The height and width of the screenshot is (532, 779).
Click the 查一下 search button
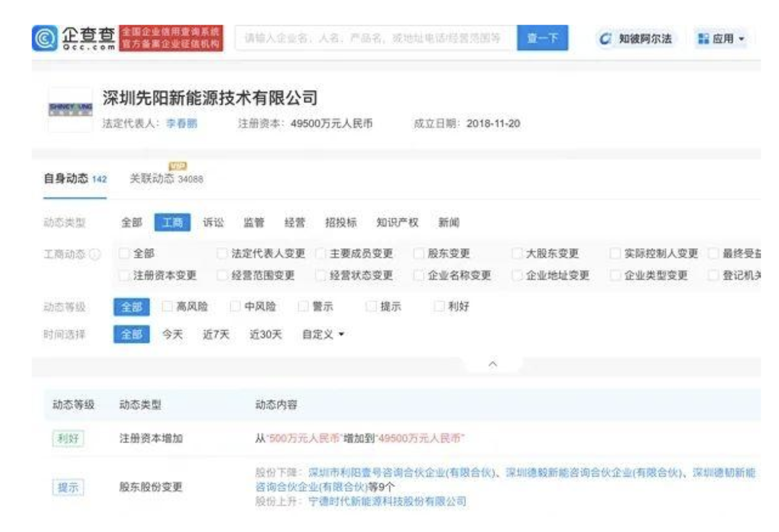pos(543,38)
